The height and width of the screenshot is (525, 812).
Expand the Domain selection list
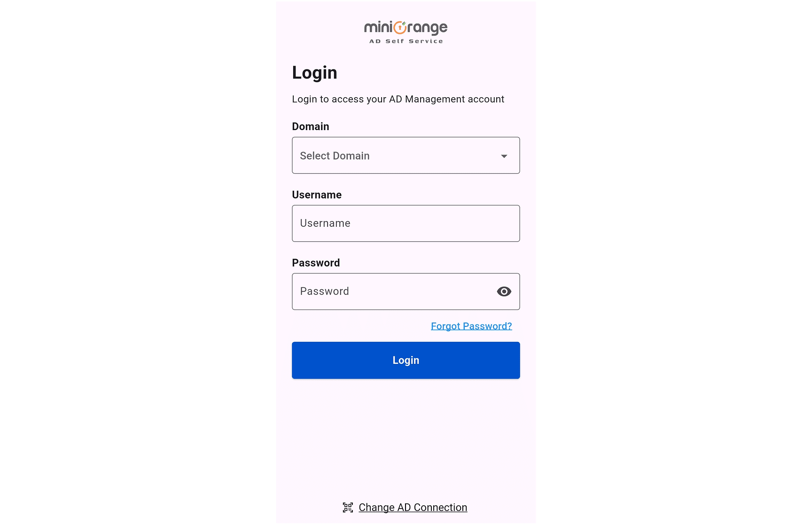pyautogui.click(x=406, y=155)
